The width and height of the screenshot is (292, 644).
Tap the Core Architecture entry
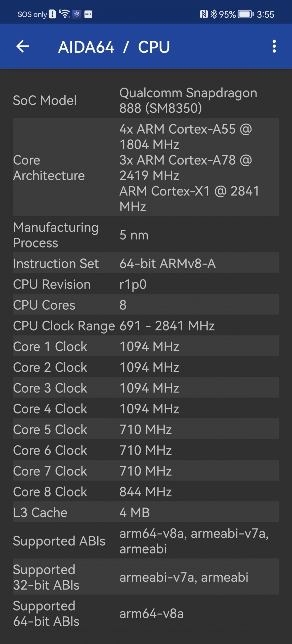(x=146, y=167)
